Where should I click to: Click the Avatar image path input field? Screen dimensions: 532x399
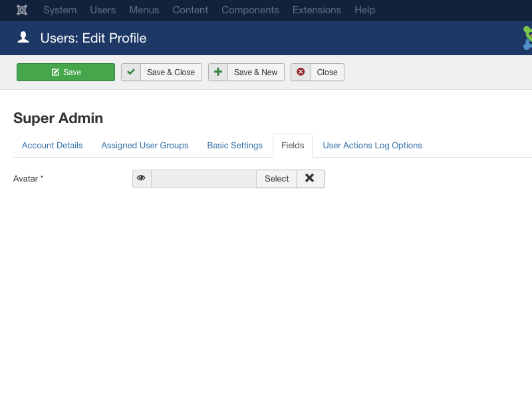203,178
